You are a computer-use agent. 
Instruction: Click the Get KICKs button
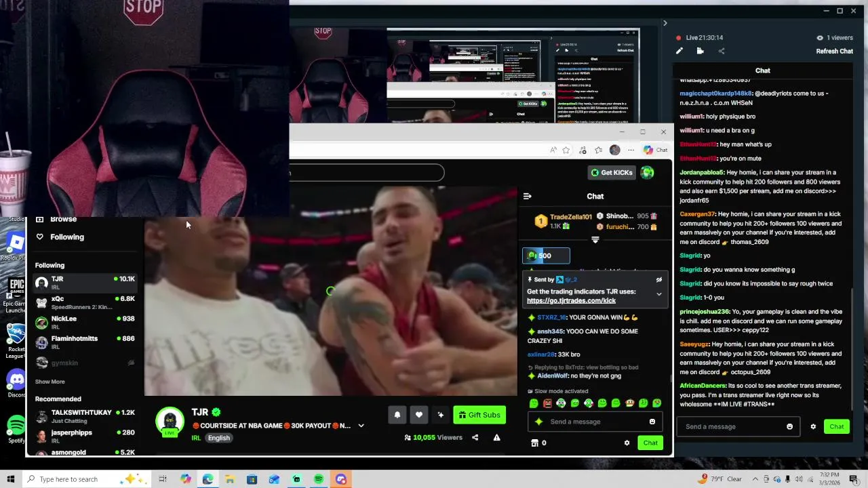click(x=612, y=172)
